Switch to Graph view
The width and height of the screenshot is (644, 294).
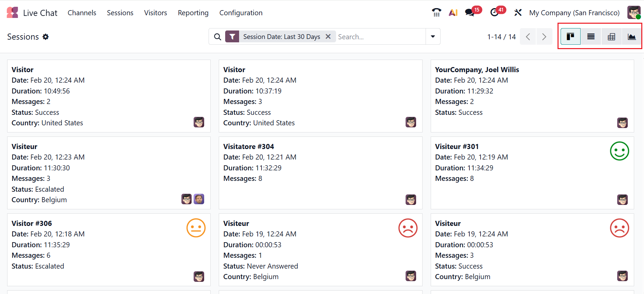631,37
